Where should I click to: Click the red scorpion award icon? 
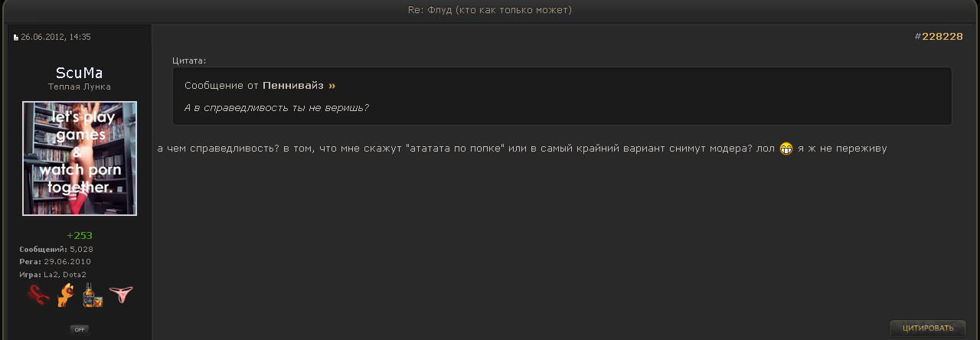tap(38, 295)
